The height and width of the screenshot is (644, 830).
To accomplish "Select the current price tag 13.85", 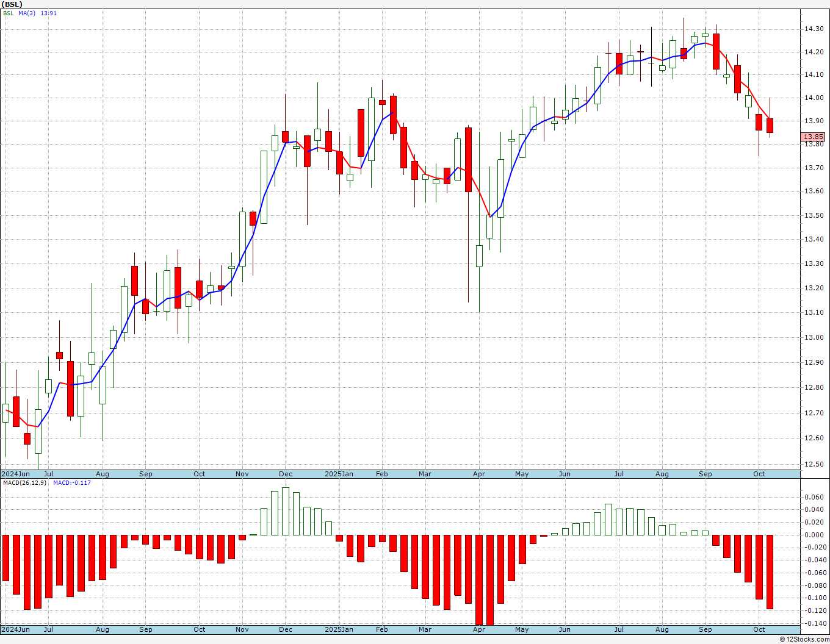I will (814, 137).
